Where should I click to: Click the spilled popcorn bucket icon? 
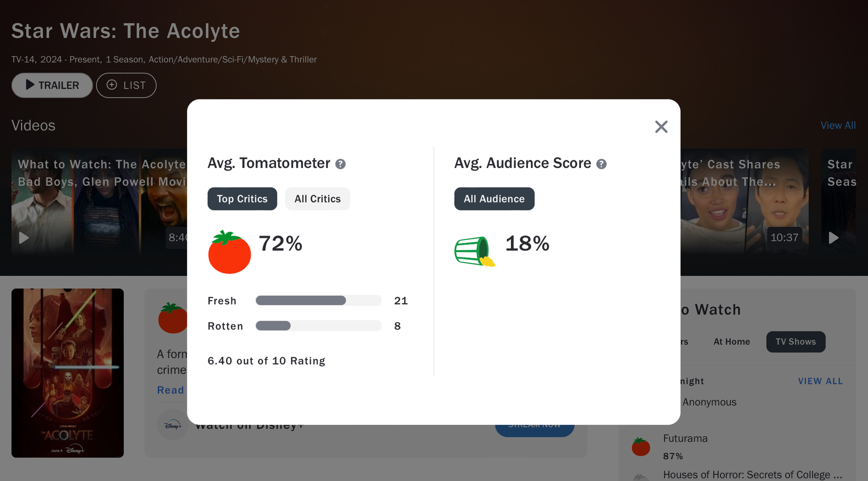pos(475,252)
